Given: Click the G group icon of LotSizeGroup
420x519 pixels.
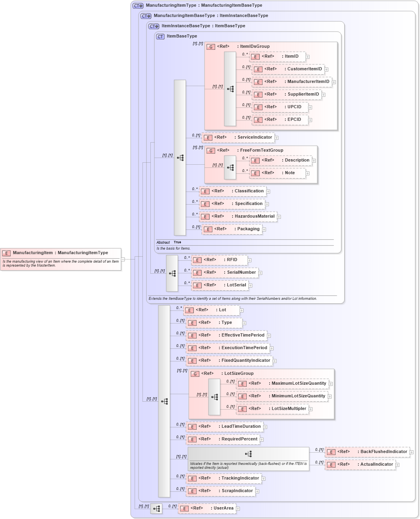Looking at the screenshot, I should click(x=195, y=373).
